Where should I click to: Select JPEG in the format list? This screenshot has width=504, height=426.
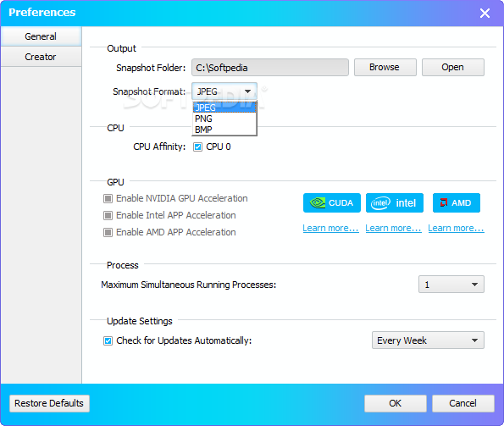click(x=224, y=108)
